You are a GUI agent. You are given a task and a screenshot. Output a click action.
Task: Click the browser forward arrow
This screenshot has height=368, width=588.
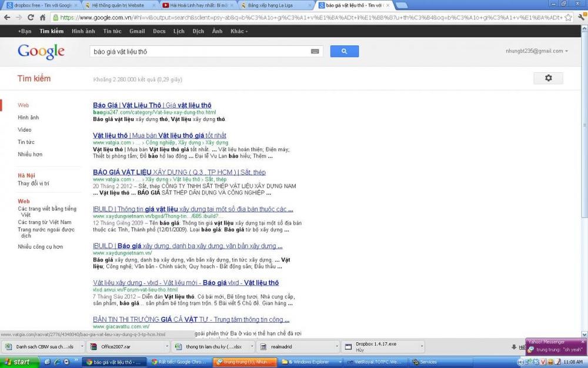tap(19, 17)
